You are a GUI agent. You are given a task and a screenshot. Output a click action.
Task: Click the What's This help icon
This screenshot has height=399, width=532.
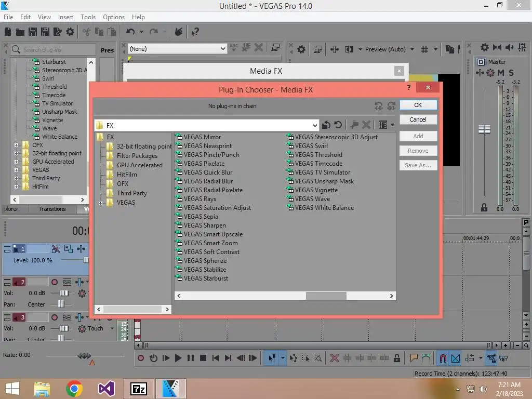[195, 32]
